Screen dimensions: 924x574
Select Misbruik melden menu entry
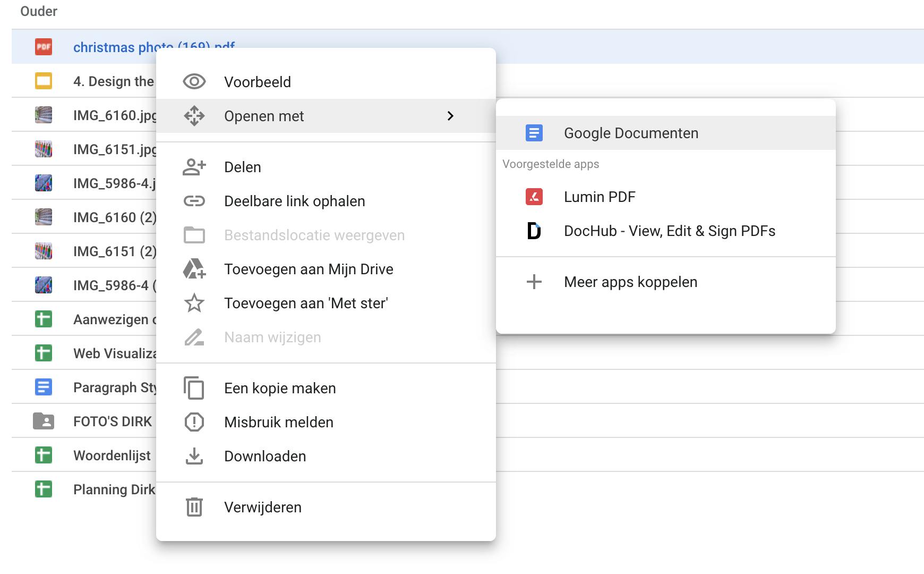click(x=279, y=422)
